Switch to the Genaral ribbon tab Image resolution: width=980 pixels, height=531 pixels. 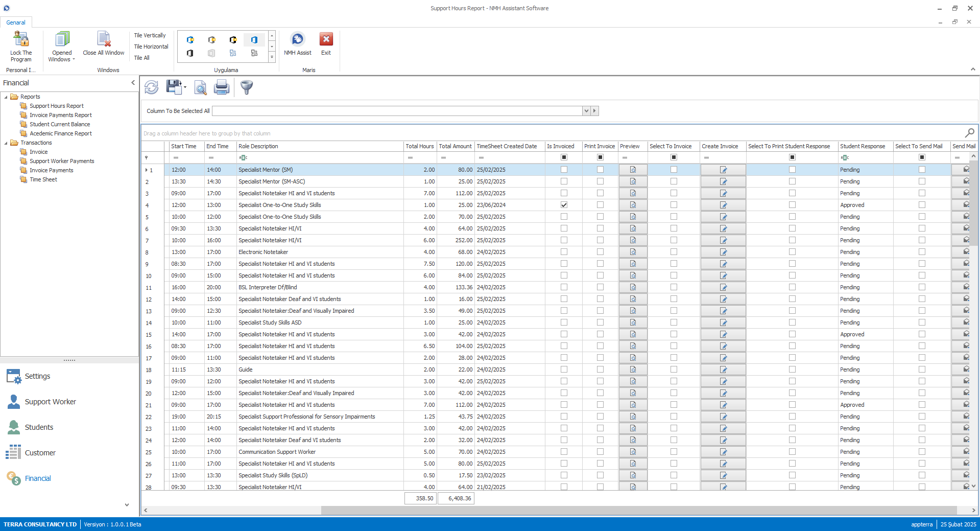tap(16, 22)
